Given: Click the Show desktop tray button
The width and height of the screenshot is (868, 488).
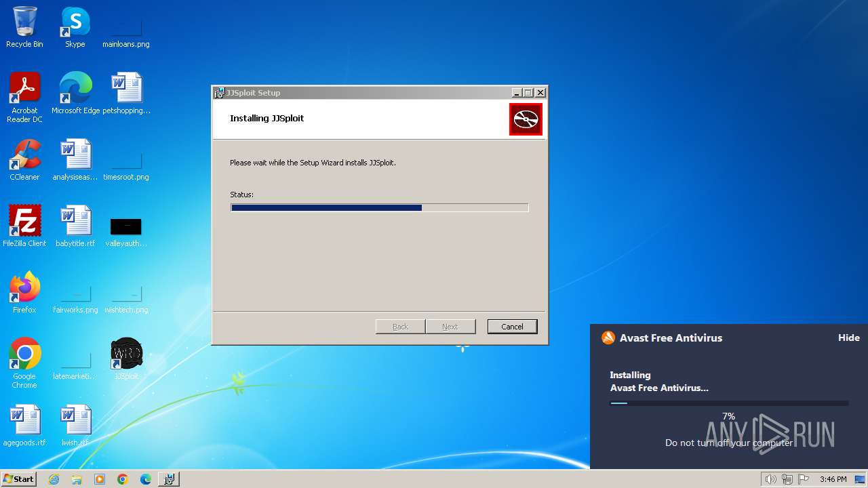Looking at the screenshot, I should coord(860,479).
